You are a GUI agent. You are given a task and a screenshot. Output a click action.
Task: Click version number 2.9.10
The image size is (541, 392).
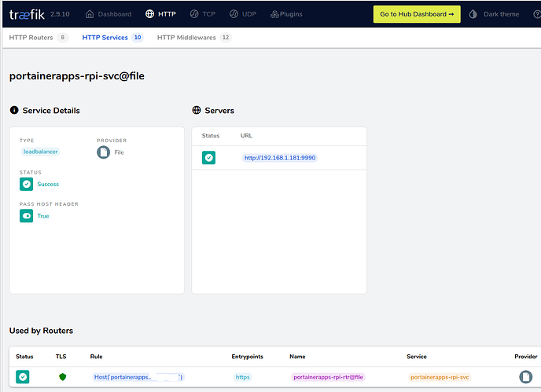click(x=60, y=14)
